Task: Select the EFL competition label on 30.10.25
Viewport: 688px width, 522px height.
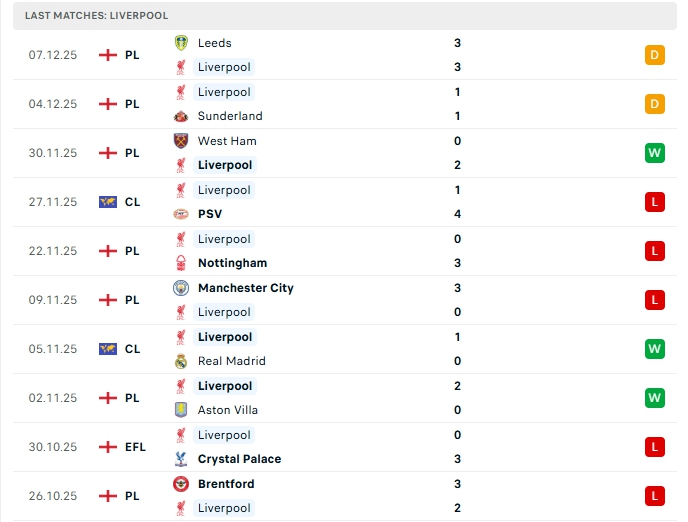Action: click(x=135, y=447)
